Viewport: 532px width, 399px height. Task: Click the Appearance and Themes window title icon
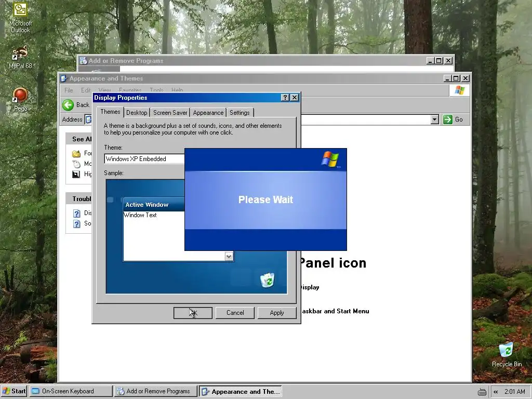pyautogui.click(x=64, y=79)
